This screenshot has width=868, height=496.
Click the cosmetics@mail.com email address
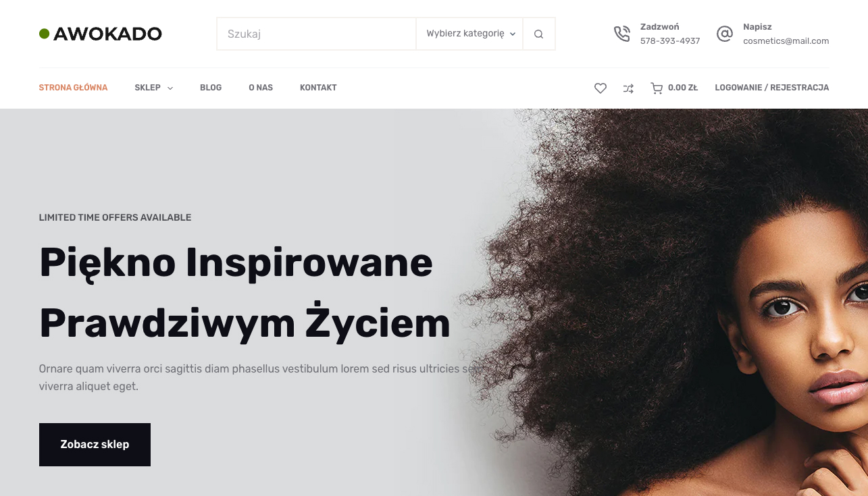786,41
